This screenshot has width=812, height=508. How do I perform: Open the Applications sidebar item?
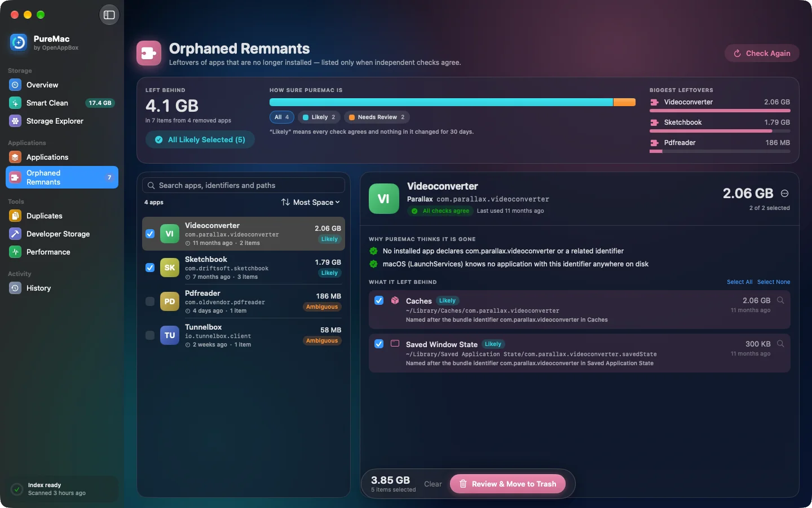click(62, 157)
